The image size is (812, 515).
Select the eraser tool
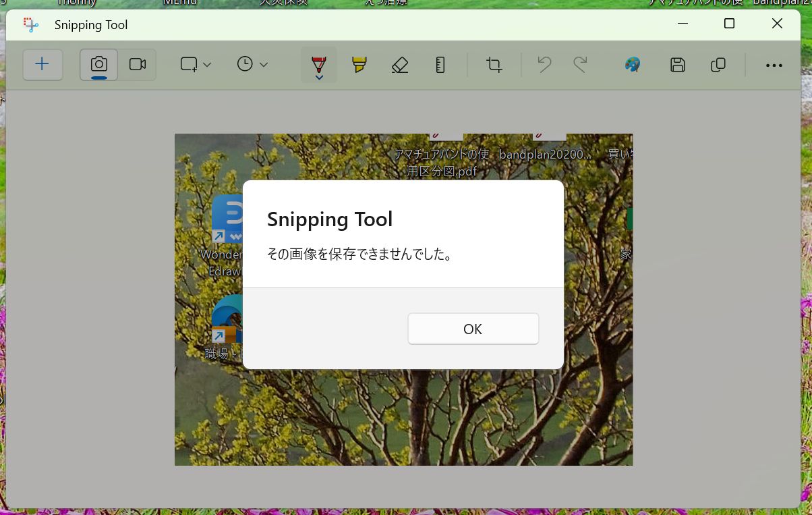click(x=400, y=65)
